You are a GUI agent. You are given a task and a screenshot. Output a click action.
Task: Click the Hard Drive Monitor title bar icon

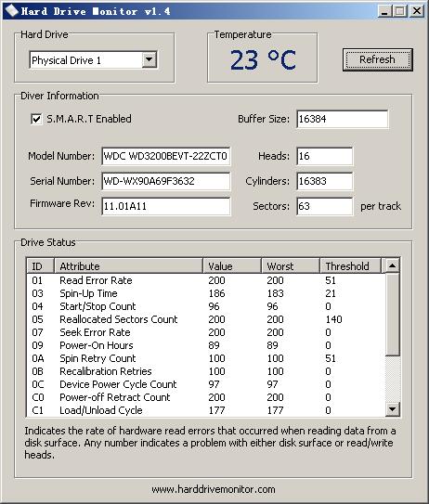coord(12,11)
